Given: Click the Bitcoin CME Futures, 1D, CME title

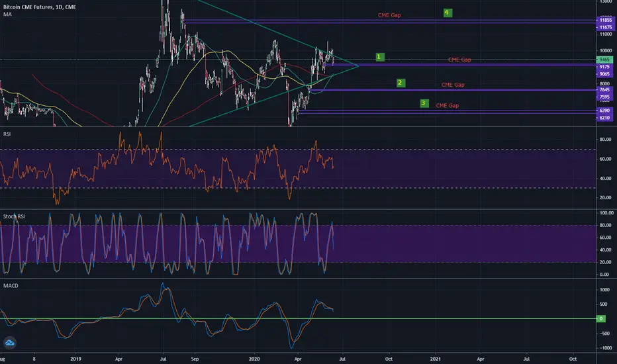Looking at the screenshot, I should pyautogui.click(x=40, y=7).
